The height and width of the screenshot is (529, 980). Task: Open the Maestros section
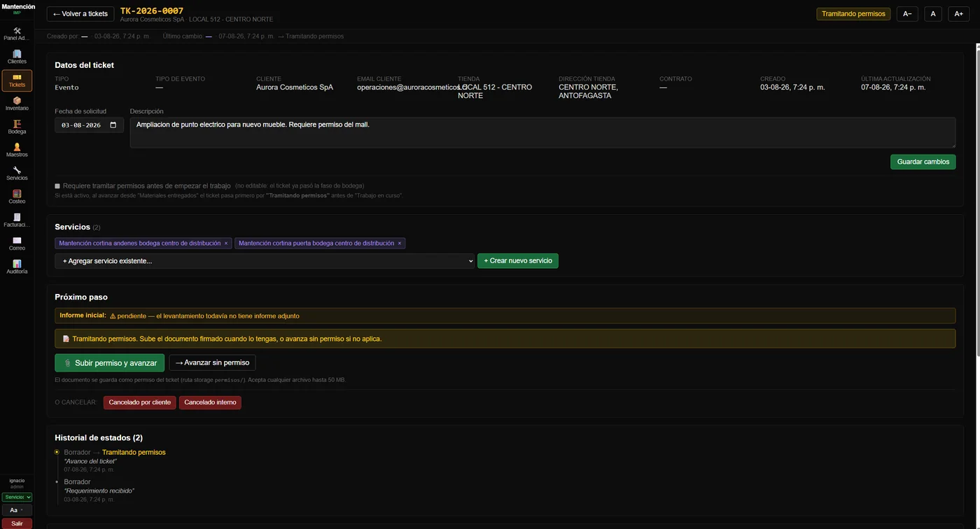click(17, 150)
